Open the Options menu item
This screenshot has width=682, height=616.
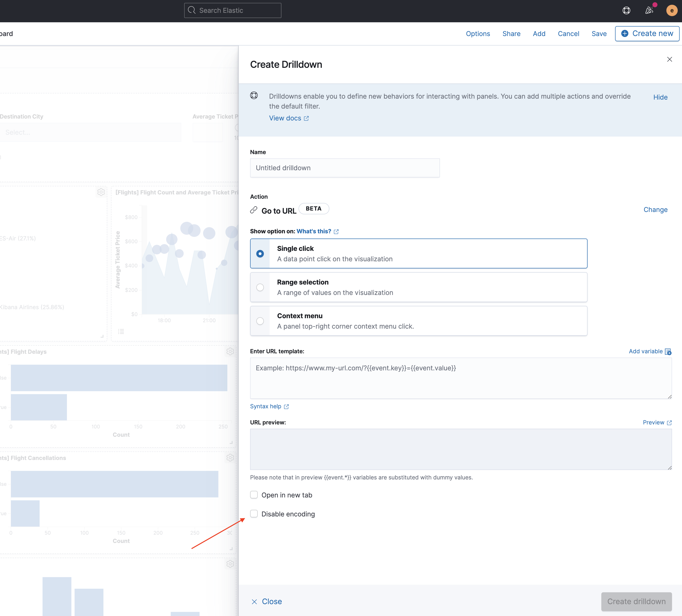[x=478, y=34]
